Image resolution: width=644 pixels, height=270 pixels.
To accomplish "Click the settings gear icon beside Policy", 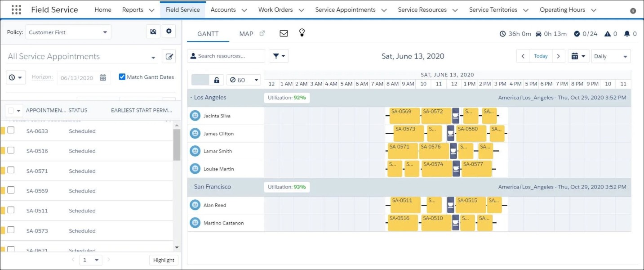I will coord(169,31).
